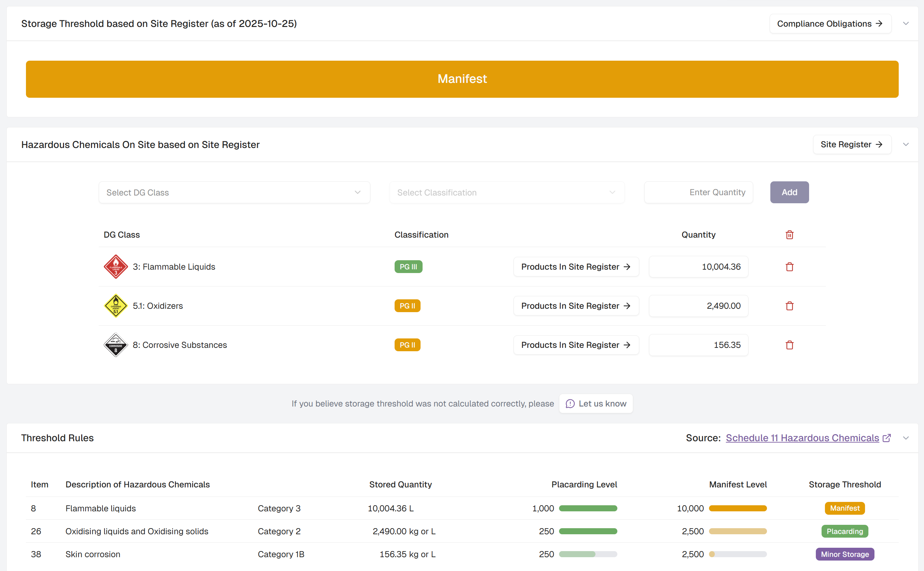
Task: Click the trash icon in the table header
Action: pyautogui.click(x=789, y=235)
